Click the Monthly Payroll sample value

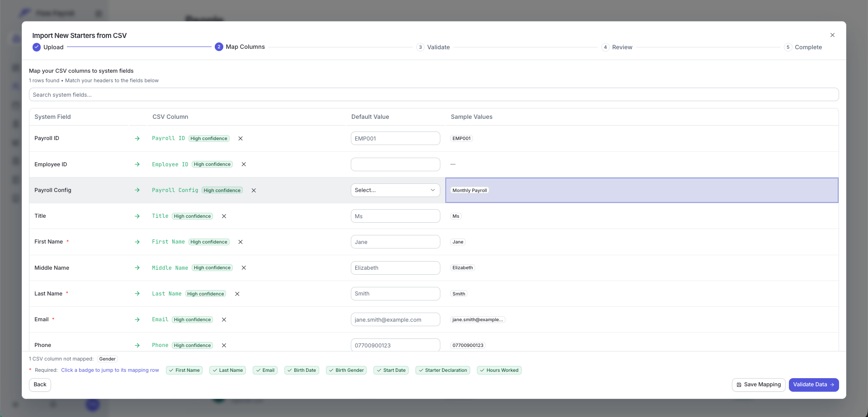point(470,191)
